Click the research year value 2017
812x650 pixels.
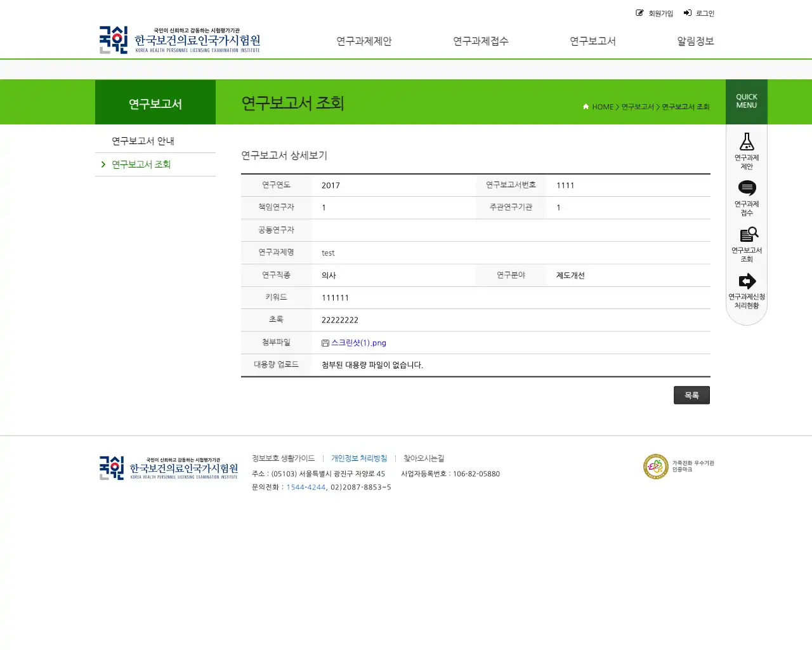pos(331,186)
